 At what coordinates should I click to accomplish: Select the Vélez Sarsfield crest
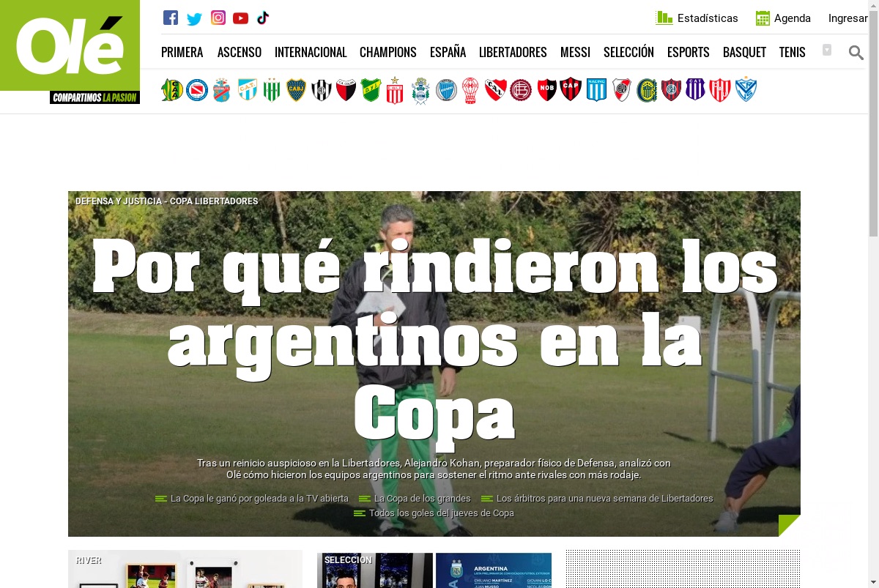(746, 90)
